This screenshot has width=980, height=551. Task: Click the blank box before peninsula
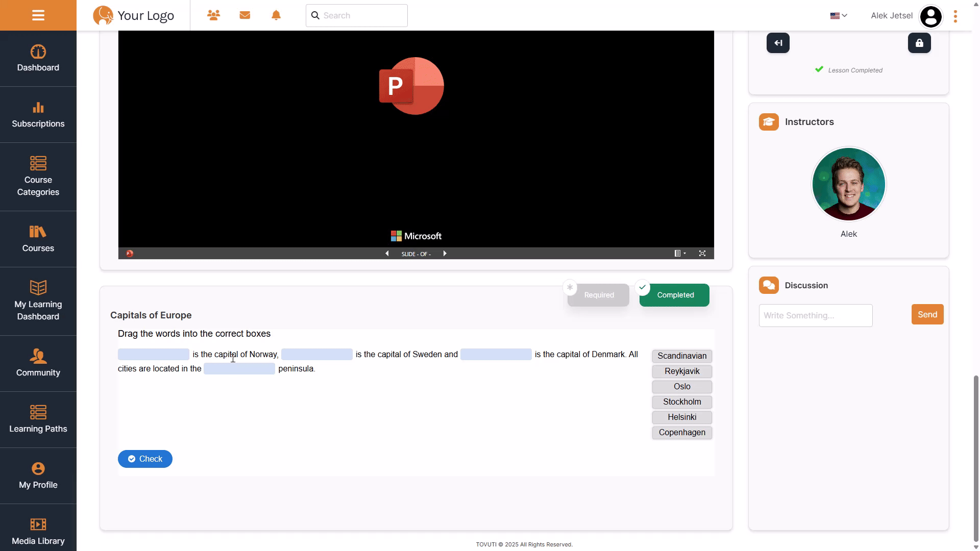239,368
